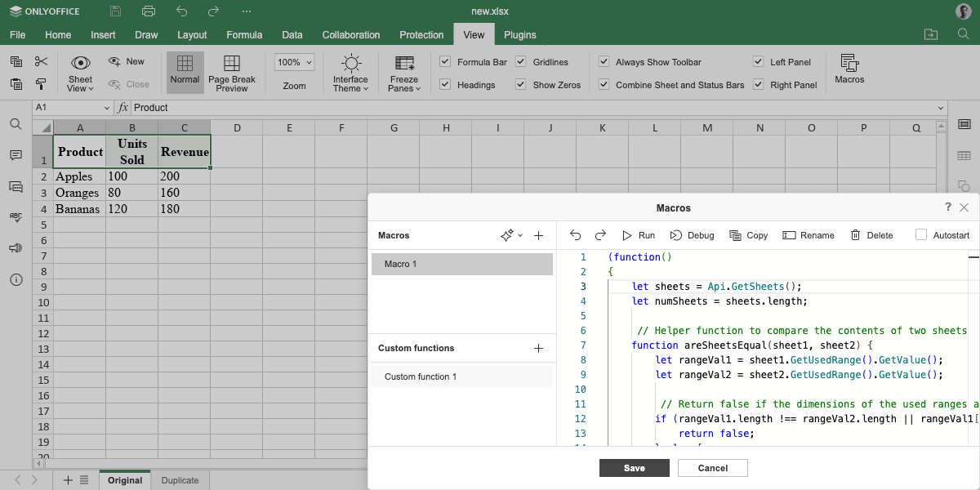Click Redo arrow in Macros toolbar
980x490 pixels.
[599, 235]
